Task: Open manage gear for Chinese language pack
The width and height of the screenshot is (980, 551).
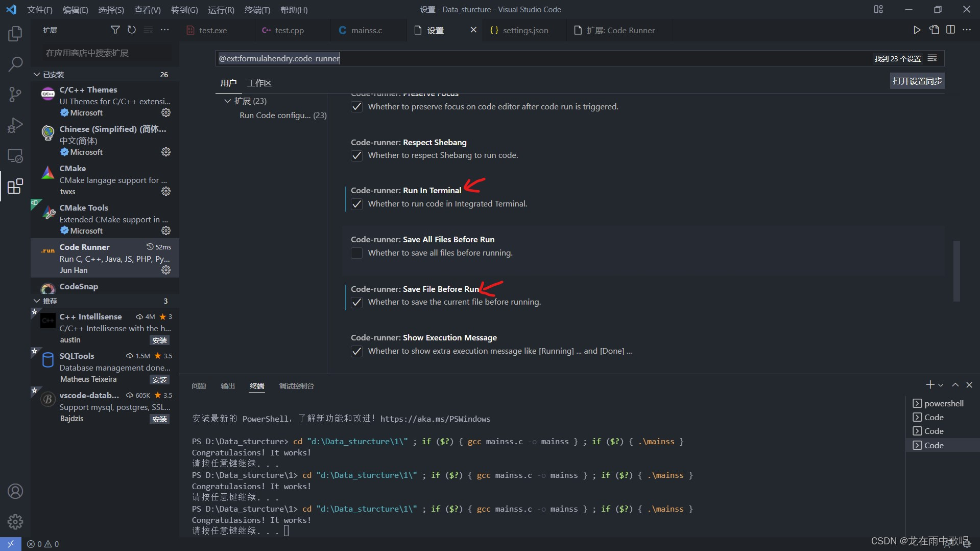Action: pos(166,152)
